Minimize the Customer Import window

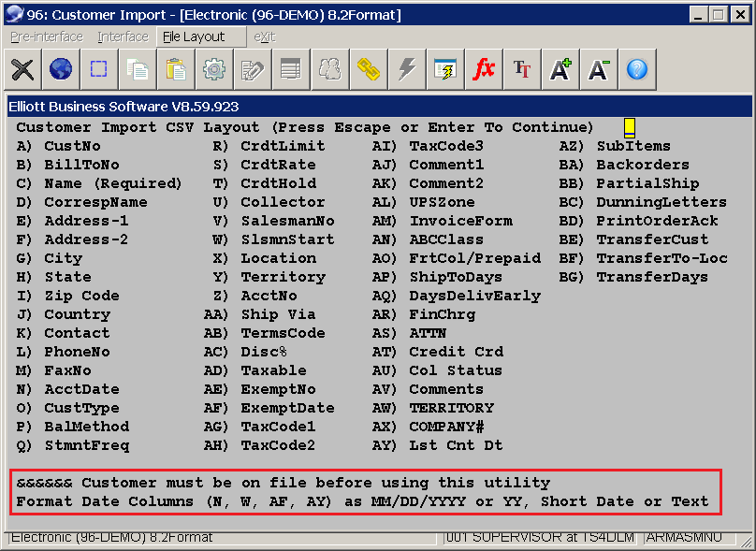[x=699, y=14]
